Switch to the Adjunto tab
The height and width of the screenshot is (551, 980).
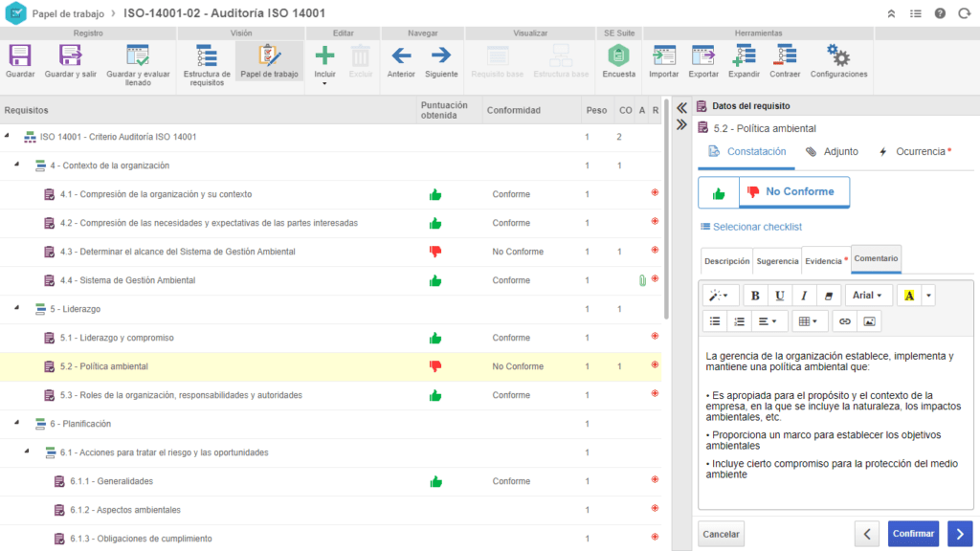pos(832,151)
